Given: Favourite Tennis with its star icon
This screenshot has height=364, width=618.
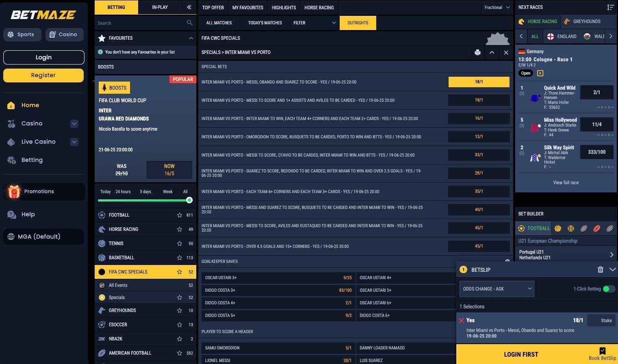Looking at the screenshot, I should tap(180, 243).
